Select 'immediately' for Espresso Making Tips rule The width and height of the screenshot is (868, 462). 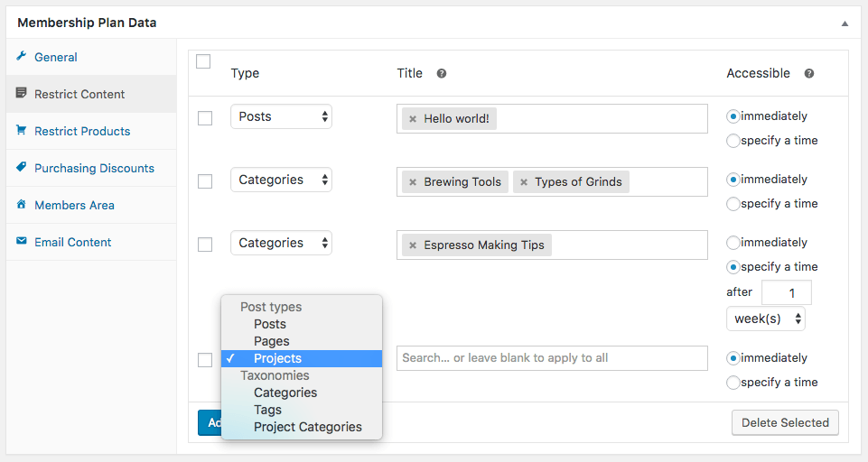click(x=733, y=243)
